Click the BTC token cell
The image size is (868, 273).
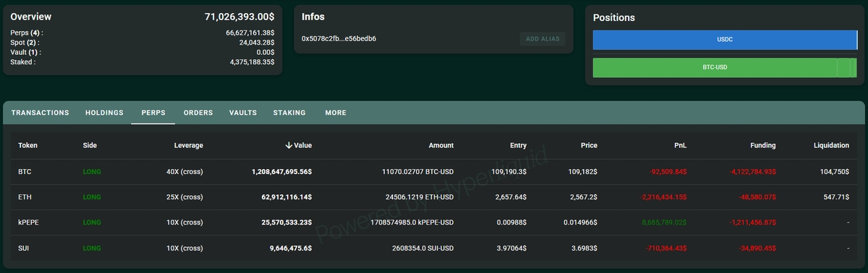tap(25, 172)
